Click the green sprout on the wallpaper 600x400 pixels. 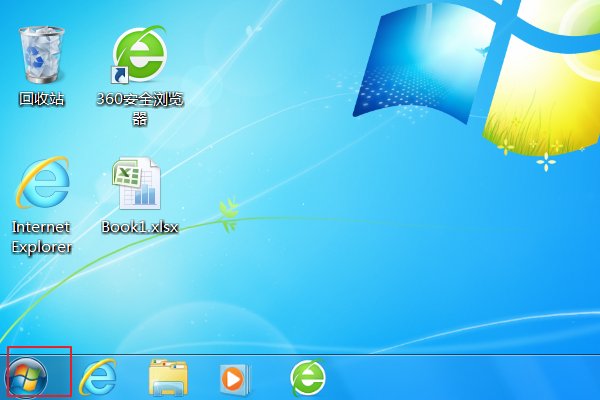tap(230, 208)
